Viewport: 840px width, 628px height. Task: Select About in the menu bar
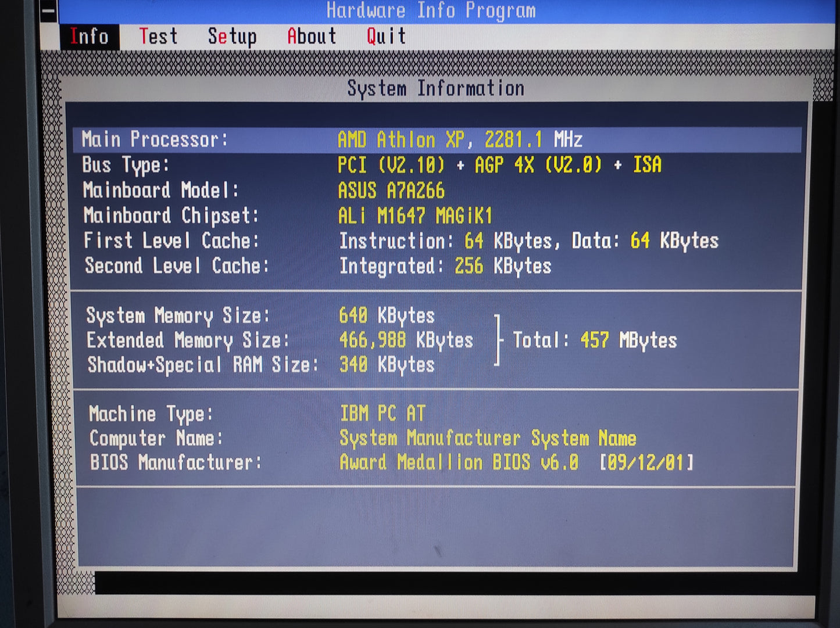point(312,37)
